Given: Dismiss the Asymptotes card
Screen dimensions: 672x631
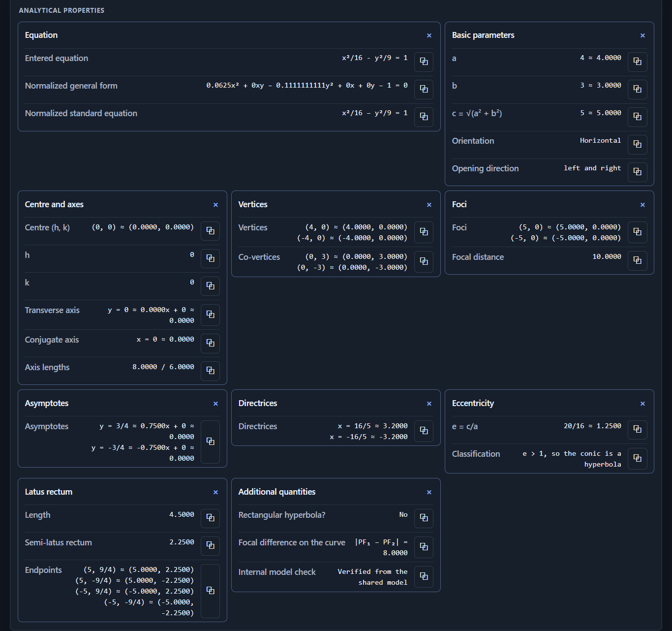Looking at the screenshot, I should (x=215, y=404).
